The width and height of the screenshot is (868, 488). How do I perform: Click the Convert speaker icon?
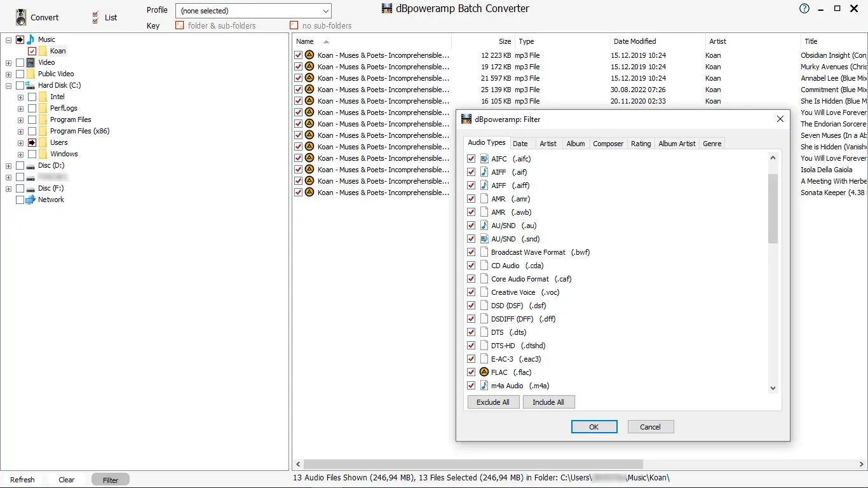[21, 17]
